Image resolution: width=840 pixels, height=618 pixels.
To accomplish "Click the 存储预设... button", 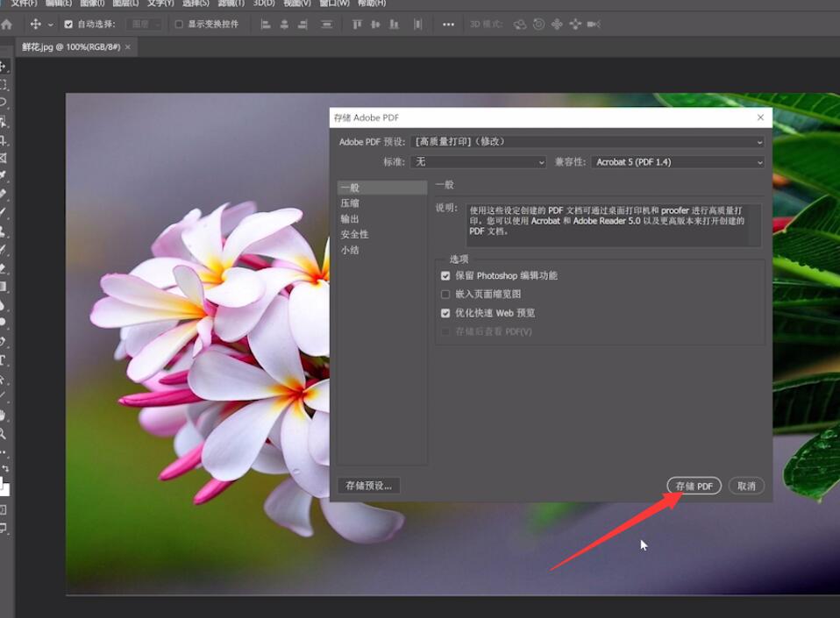I will [368, 486].
